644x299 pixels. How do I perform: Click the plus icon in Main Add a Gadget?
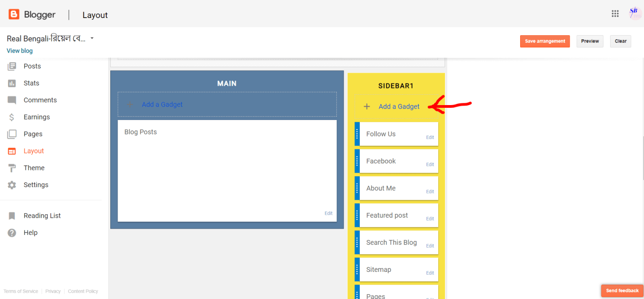[x=130, y=104]
